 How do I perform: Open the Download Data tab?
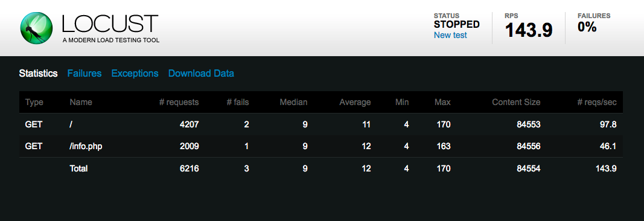pos(201,74)
